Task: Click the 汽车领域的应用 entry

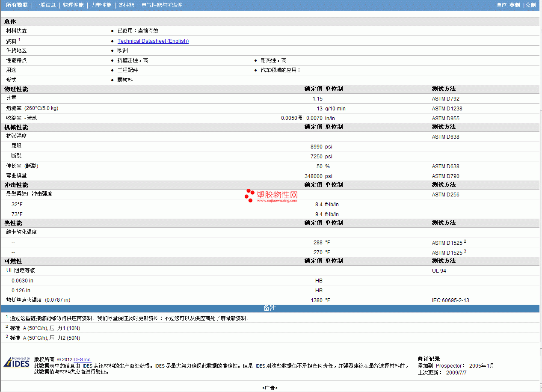Action: [x=281, y=70]
